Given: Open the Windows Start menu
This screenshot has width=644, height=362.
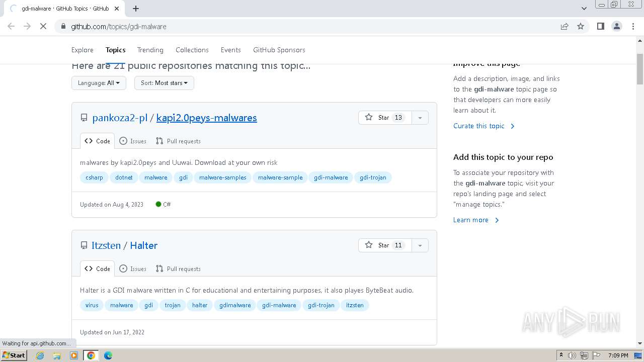Looking at the screenshot, I should point(14,355).
